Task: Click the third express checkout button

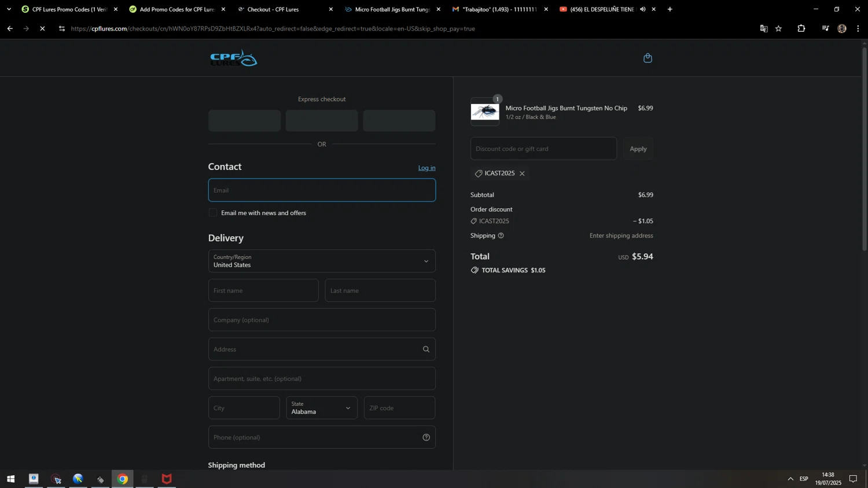Action: [399, 121]
